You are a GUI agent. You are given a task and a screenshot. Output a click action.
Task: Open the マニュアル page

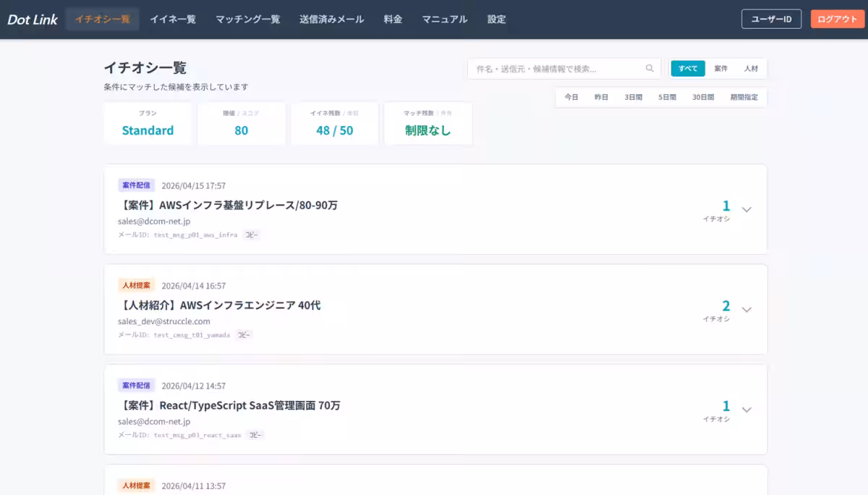[445, 20]
